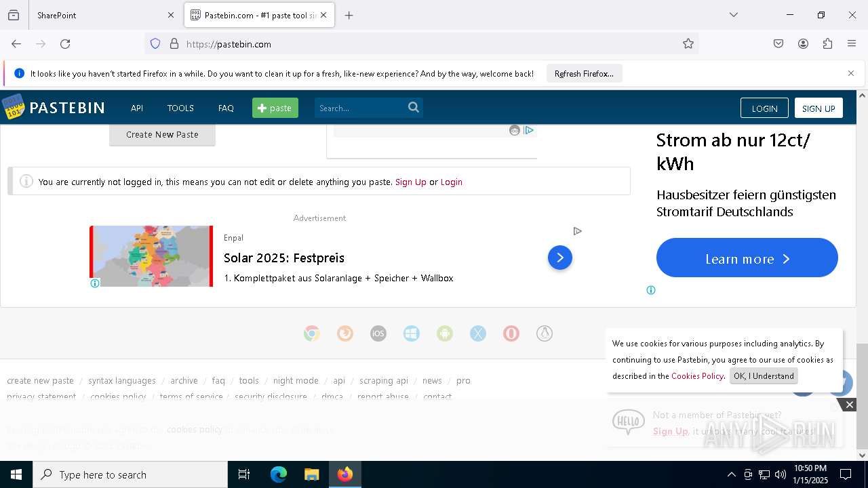868x488 pixels.
Task: Open the Android app icon in footer
Action: tap(445, 333)
